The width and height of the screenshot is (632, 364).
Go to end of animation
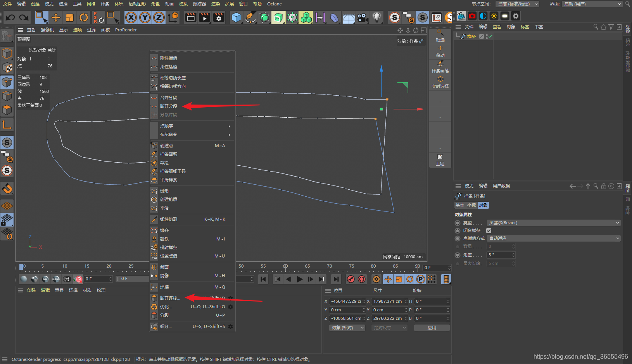click(x=336, y=279)
